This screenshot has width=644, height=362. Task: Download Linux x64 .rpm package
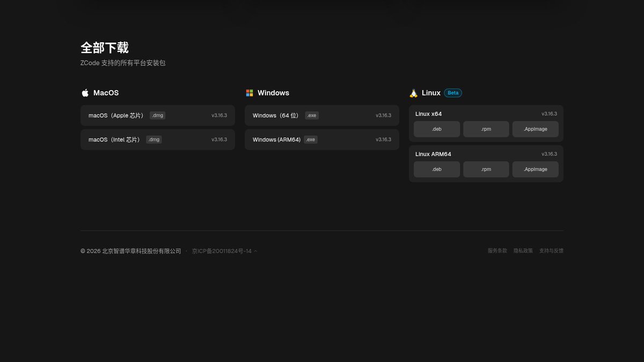(x=486, y=129)
